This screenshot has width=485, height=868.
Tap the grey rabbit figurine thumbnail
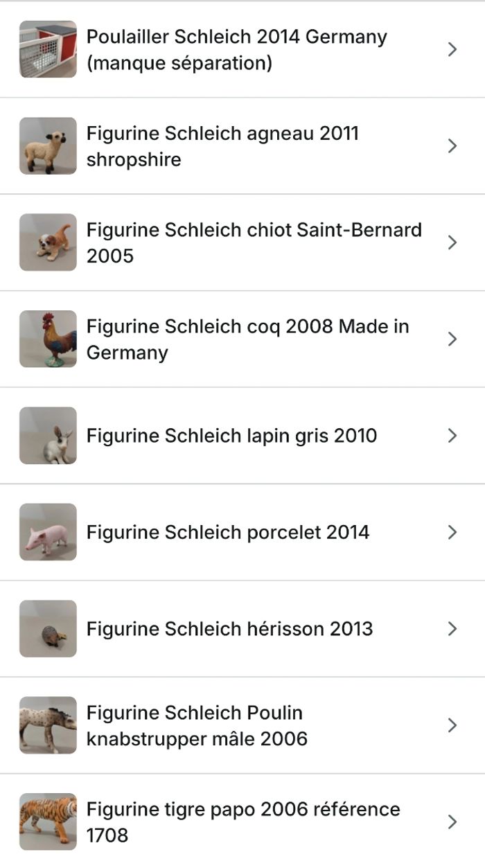pos(48,436)
